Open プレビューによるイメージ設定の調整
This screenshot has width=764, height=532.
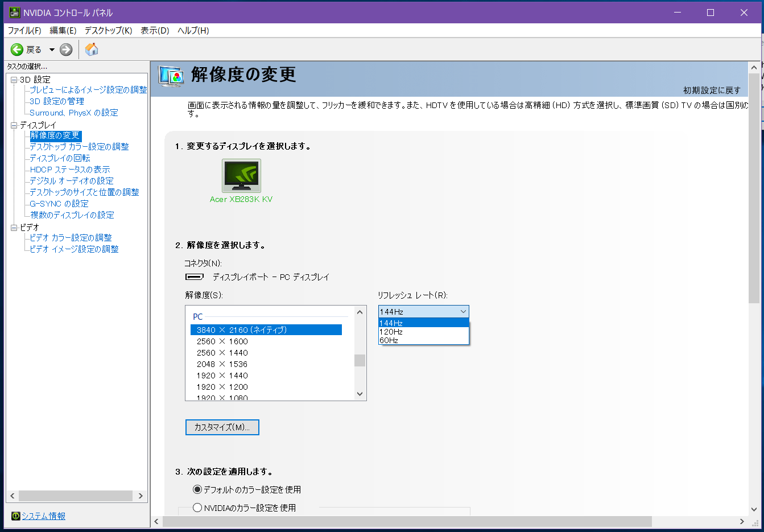click(88, 90)
